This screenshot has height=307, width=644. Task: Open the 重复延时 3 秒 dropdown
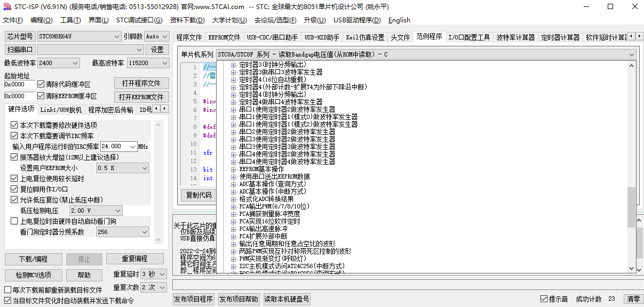pos(155,274)
